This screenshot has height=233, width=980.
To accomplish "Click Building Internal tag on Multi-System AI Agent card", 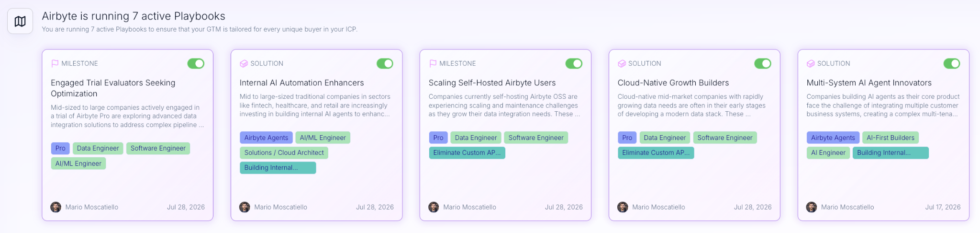I will (891, 152).
